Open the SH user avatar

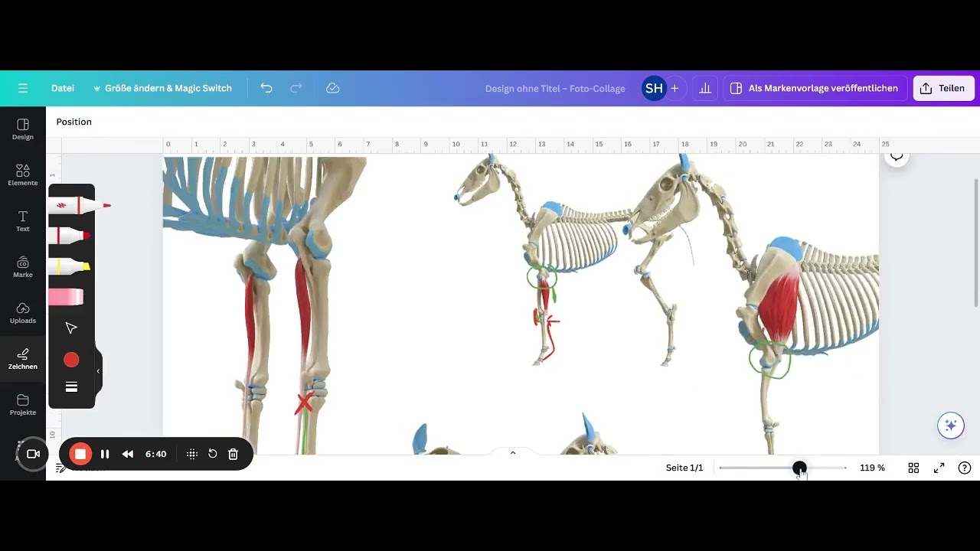point(654,88)
